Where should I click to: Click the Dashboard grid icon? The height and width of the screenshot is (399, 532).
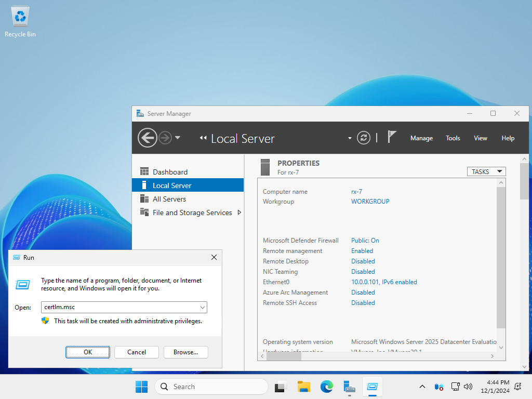[x=144, y=171]
